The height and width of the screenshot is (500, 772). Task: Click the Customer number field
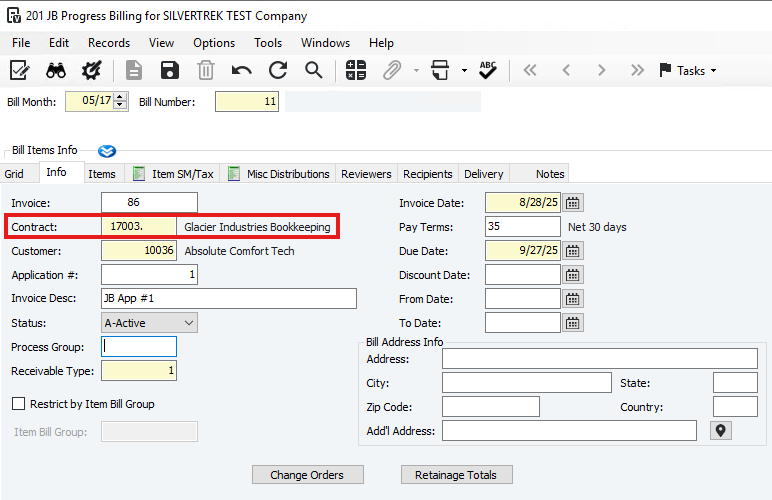point(139,250)
